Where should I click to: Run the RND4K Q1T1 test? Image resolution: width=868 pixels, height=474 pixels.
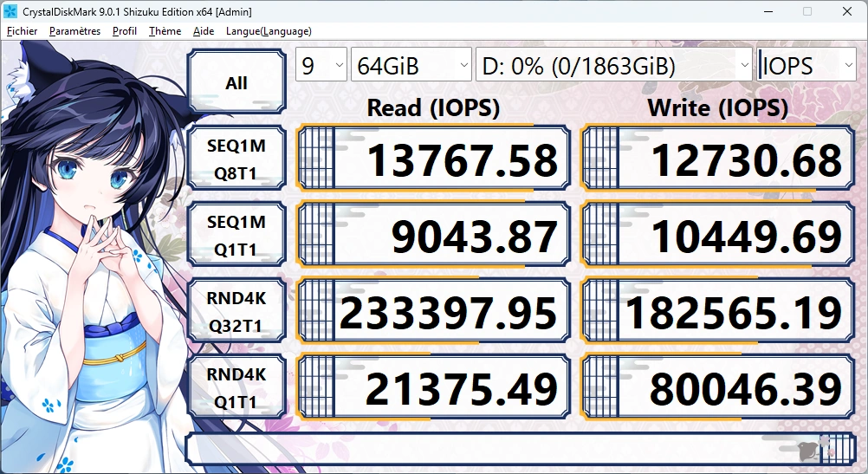(x=236, y=387)
